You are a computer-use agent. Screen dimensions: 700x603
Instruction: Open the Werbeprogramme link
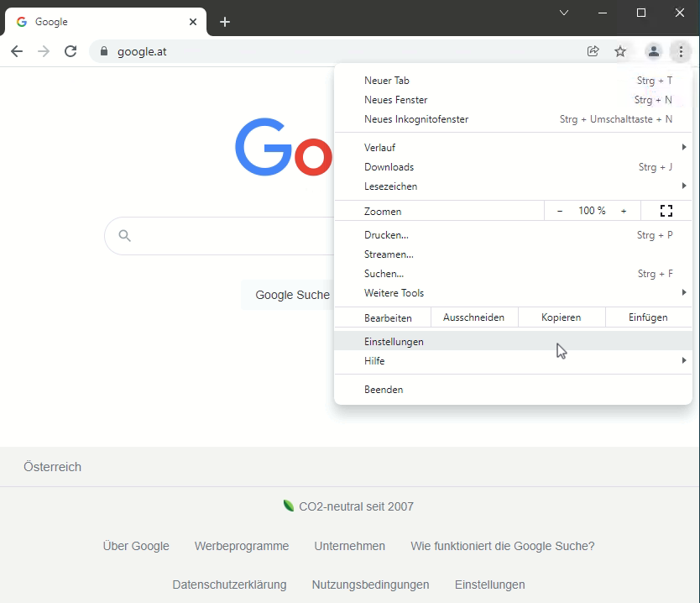pos(242,546)
